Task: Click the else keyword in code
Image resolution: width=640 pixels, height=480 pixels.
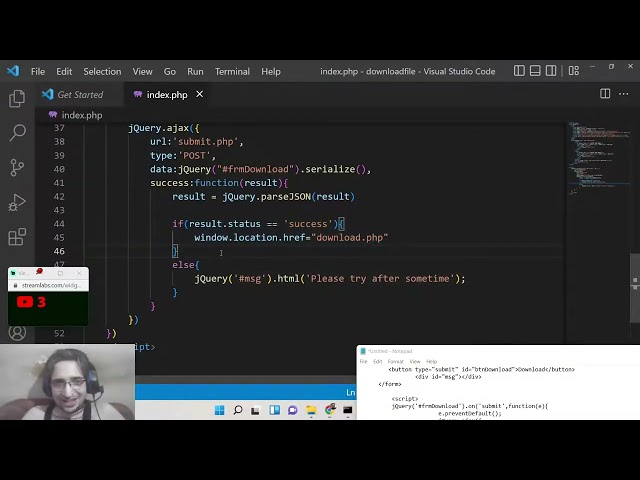Action: pos(183,265)
